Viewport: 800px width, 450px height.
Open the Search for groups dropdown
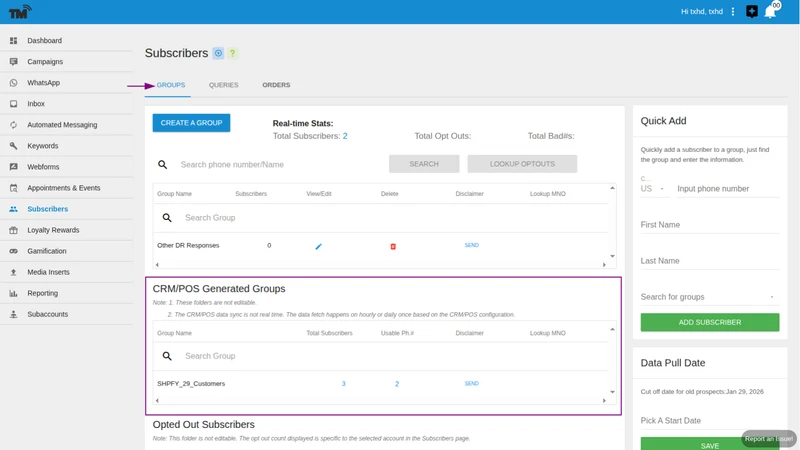tap(710, 297)
